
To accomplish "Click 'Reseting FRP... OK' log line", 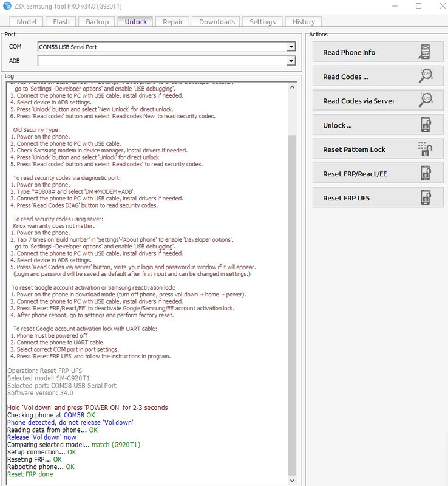I will (35, 459).
